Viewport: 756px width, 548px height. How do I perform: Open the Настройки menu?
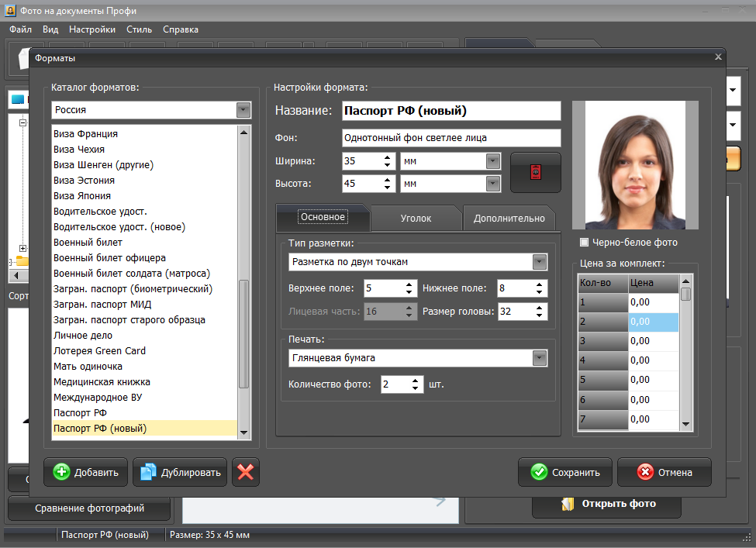click(91, 29)
